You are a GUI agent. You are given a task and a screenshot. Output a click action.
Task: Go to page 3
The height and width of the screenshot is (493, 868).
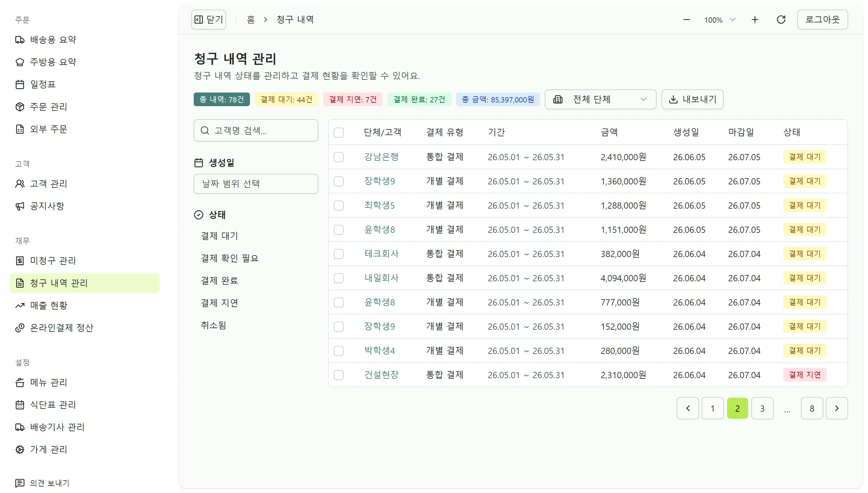point(762,408)
